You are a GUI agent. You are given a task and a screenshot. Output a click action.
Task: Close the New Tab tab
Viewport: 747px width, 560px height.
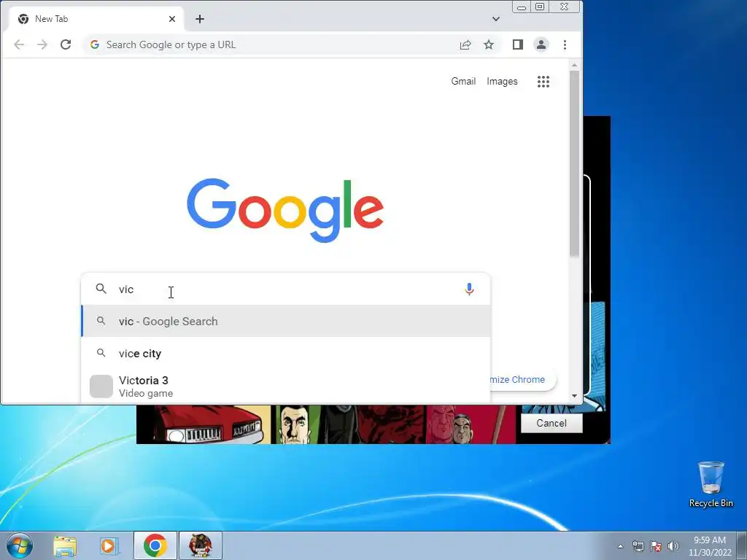pos(172,19)
